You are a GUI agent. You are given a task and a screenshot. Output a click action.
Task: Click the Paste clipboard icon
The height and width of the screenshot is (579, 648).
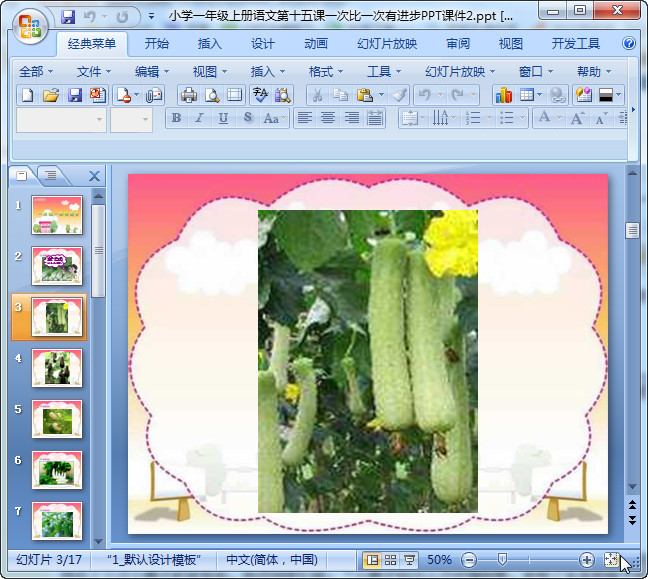[365, 95]
